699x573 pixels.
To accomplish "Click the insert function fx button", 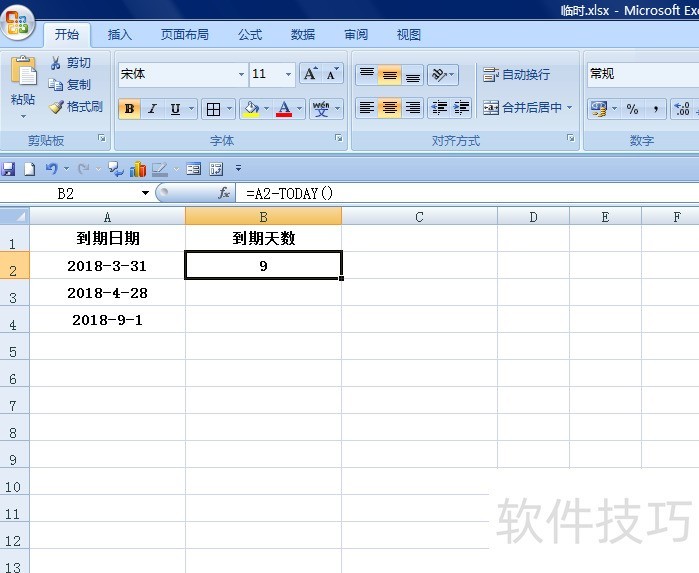I will [x=224, y=193].
